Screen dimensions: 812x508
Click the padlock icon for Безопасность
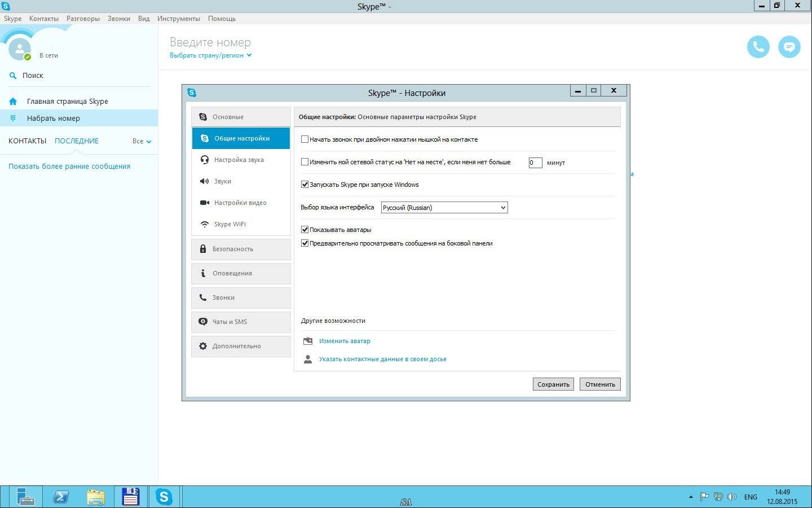(x=203, y=249)
